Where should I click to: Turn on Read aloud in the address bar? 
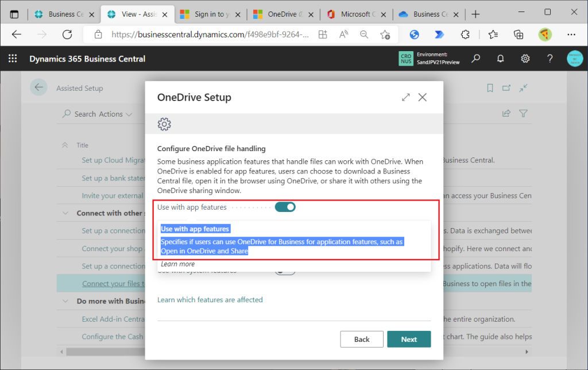tap(343, 34)
